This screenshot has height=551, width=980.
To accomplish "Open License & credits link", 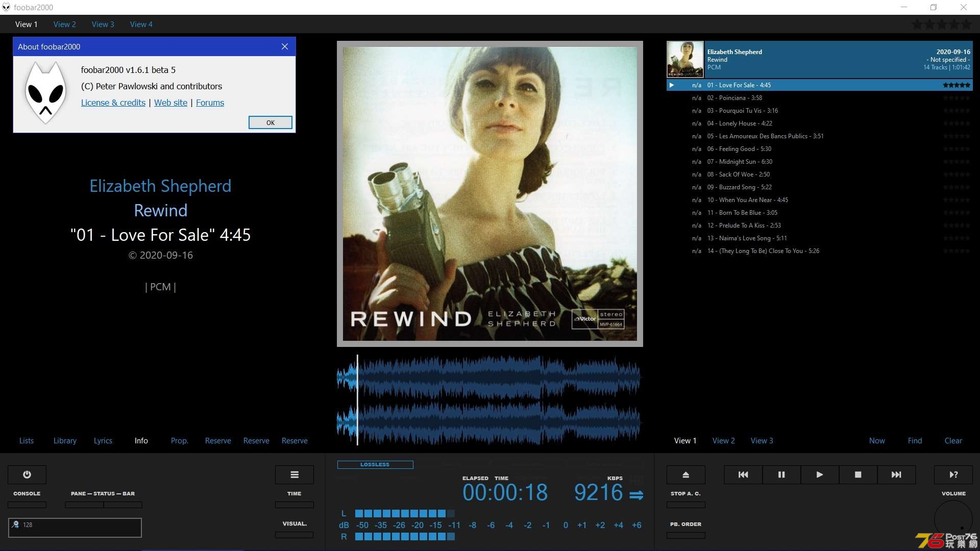I will (113, 103).
